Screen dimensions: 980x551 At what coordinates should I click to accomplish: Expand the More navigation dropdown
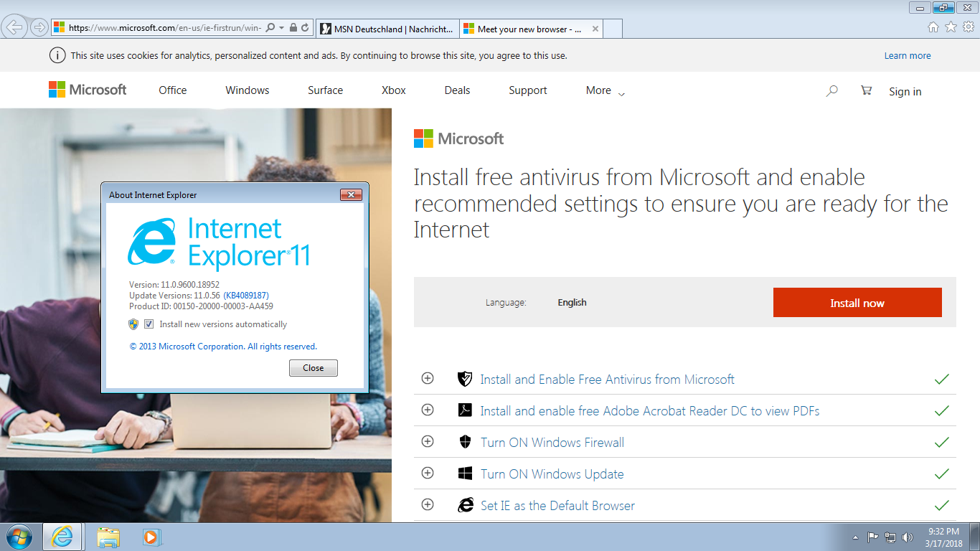point(606,90)
